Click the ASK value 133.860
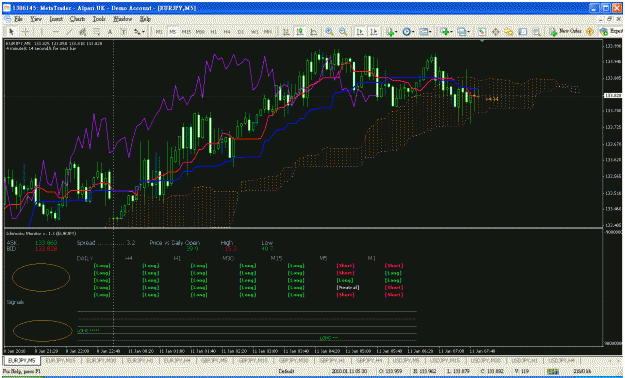625x378 pixels. (46, 242)
